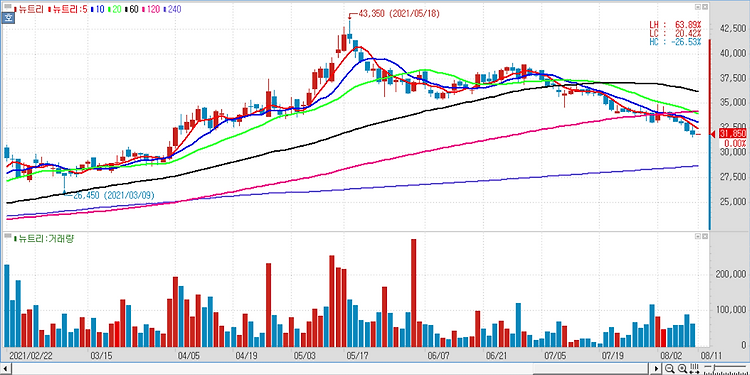Close the price chart pane
This screenshot has width=750, height=375.
coord(705,7)
